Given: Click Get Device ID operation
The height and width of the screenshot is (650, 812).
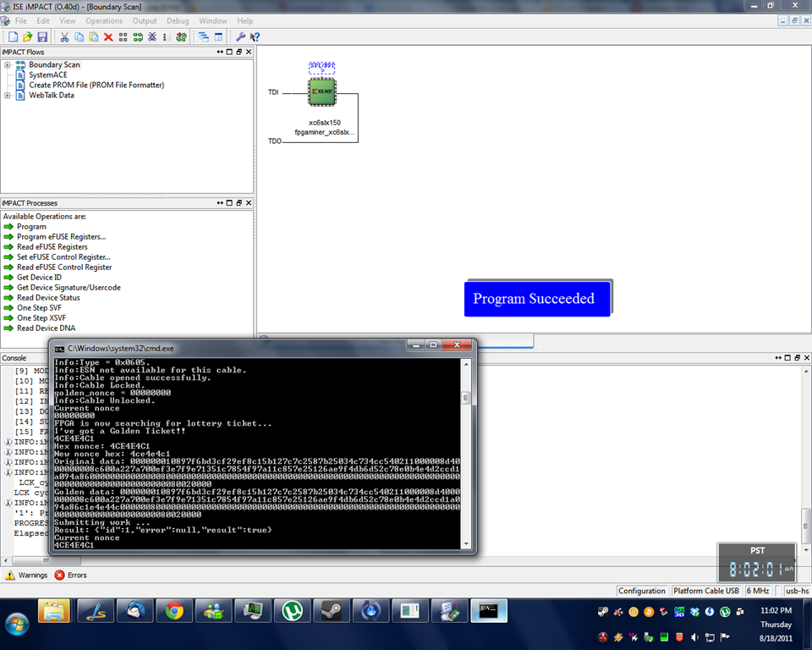Looking at the screenshot, I should click(x=39, y=278).
